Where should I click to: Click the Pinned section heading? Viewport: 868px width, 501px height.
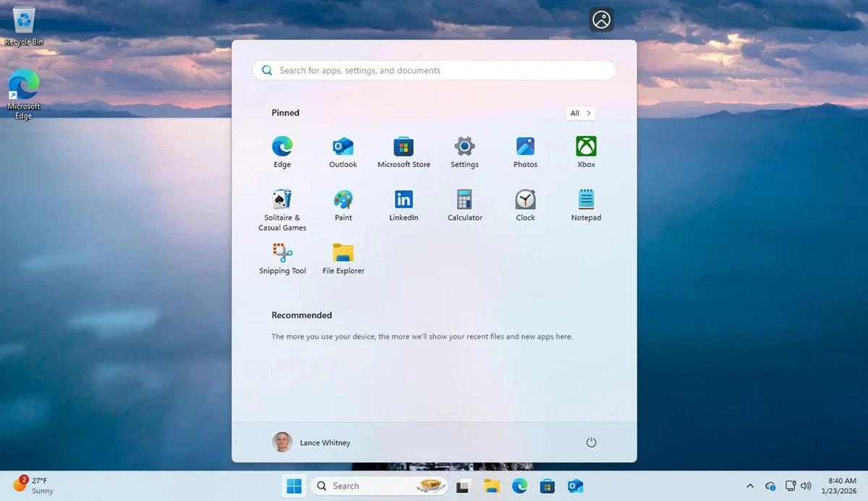pyautogui.click(x=285, y=113)
